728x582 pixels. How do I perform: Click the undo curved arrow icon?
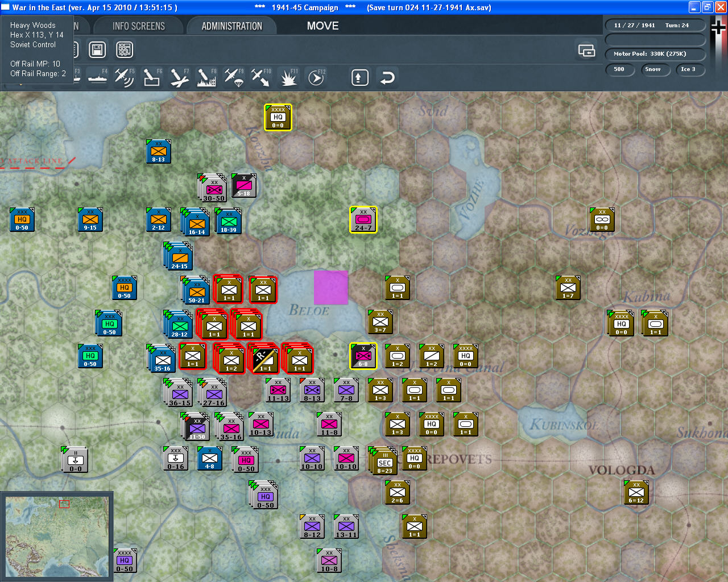tap(387, 77)
